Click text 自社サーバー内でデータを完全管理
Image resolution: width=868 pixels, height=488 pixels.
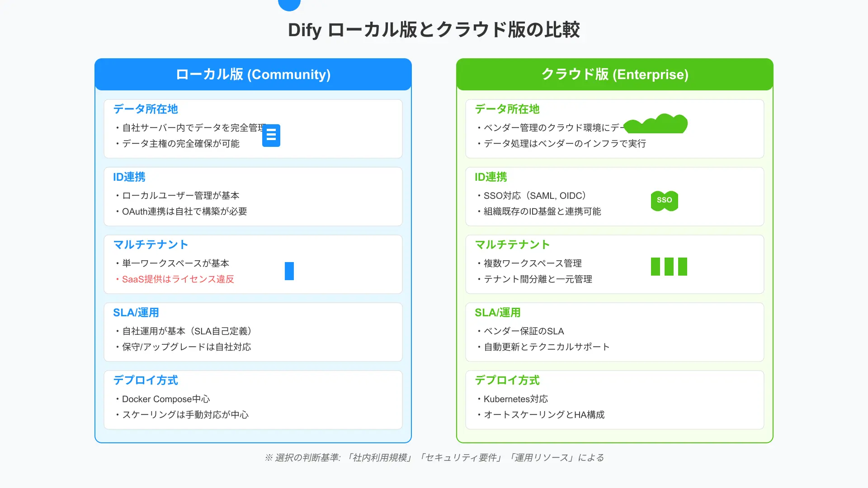pyautogui.click(x=190, y=128)
